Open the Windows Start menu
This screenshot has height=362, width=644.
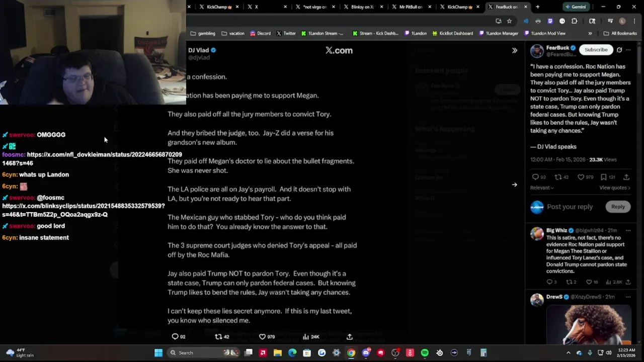[x=158, y=352]
